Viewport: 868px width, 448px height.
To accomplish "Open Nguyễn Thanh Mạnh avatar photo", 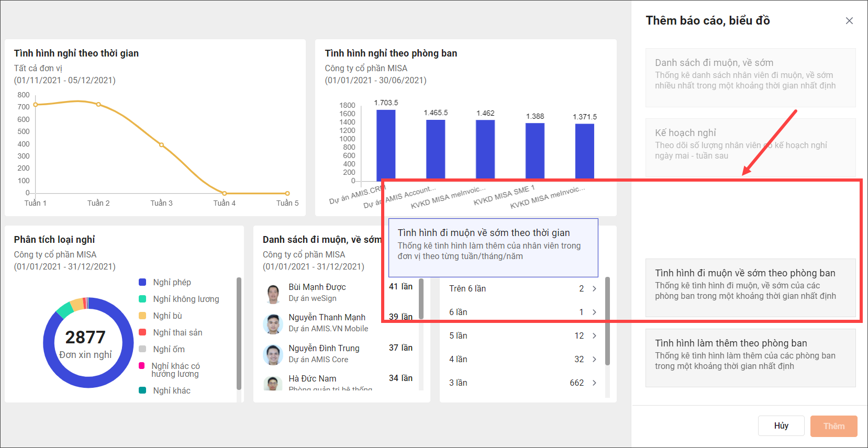I will tap(273, 324).
